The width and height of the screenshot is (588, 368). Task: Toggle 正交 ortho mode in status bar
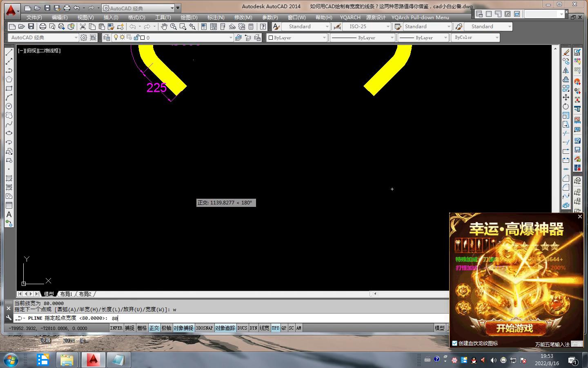coord(154,328)
